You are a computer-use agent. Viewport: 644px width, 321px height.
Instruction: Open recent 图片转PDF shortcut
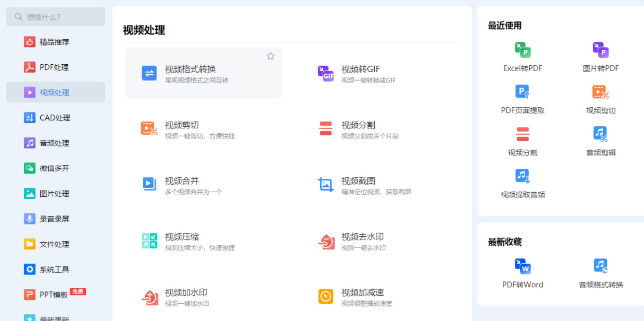(x=600, y=50)
